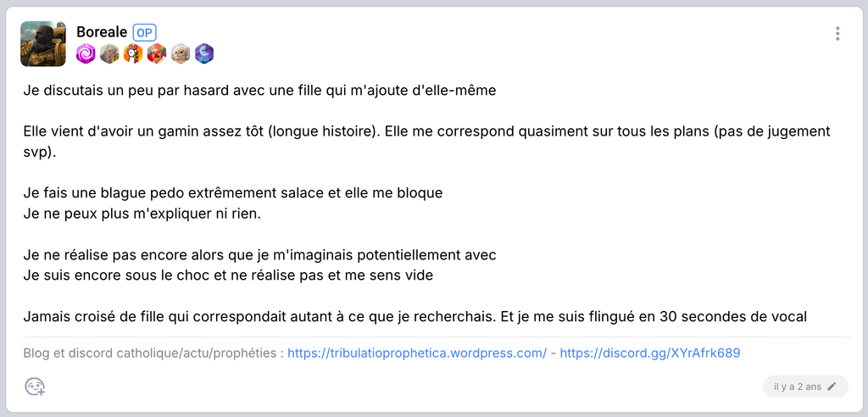Image resolution: width=868 pixels, height=417 pixels.
Task: Open the tribulatioprophetica.wordpress.com link
Action: pos(417,353)
